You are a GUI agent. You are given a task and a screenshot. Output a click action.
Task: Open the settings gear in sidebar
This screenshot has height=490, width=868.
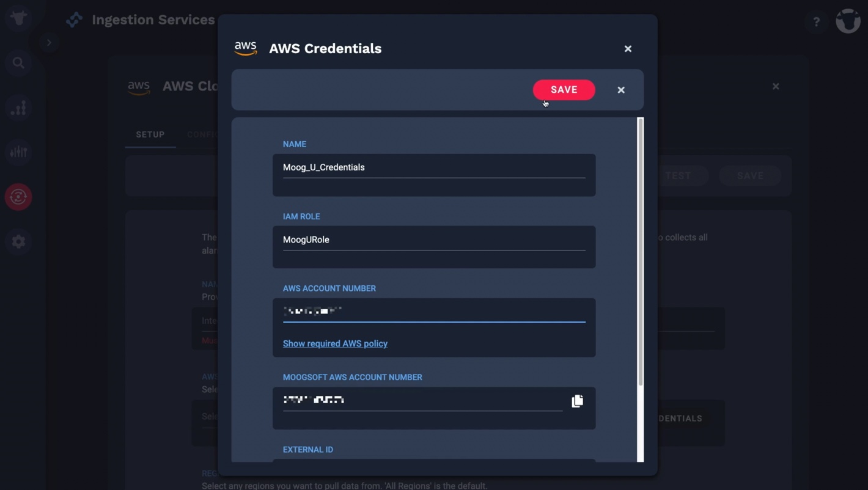(x=18, y=241)
